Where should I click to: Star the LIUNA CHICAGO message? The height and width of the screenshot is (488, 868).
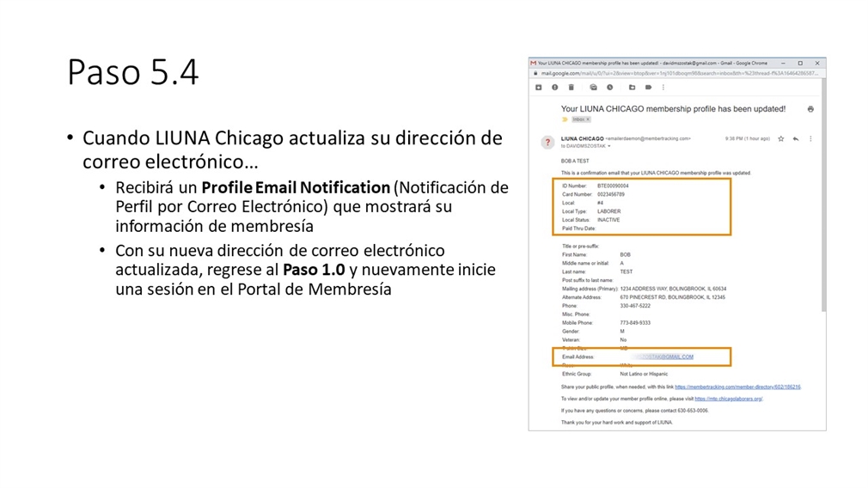(x=780, y=139)
